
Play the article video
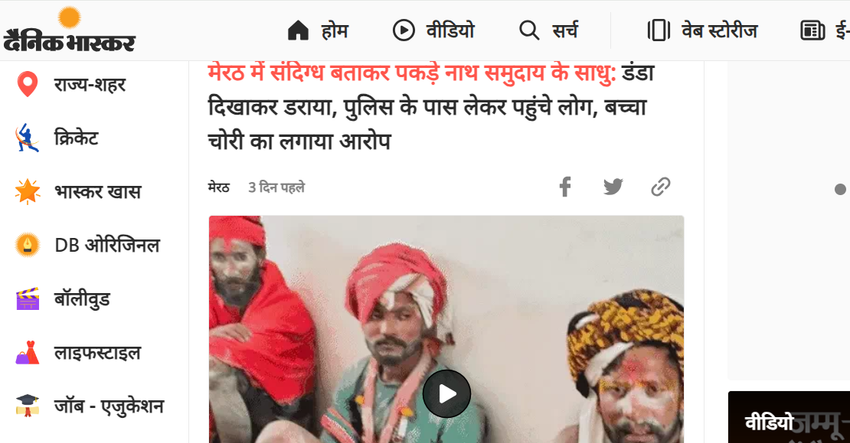point(447,394)
